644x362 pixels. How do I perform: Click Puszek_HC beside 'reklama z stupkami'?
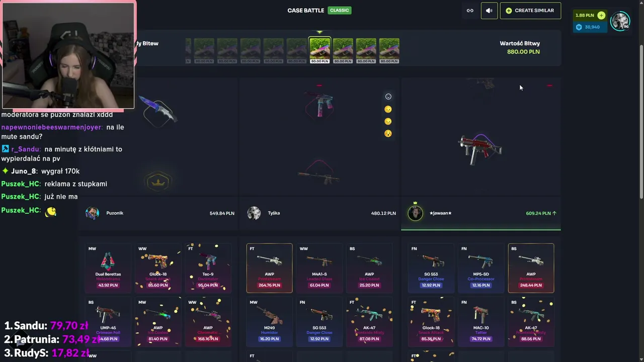point(21,184)
